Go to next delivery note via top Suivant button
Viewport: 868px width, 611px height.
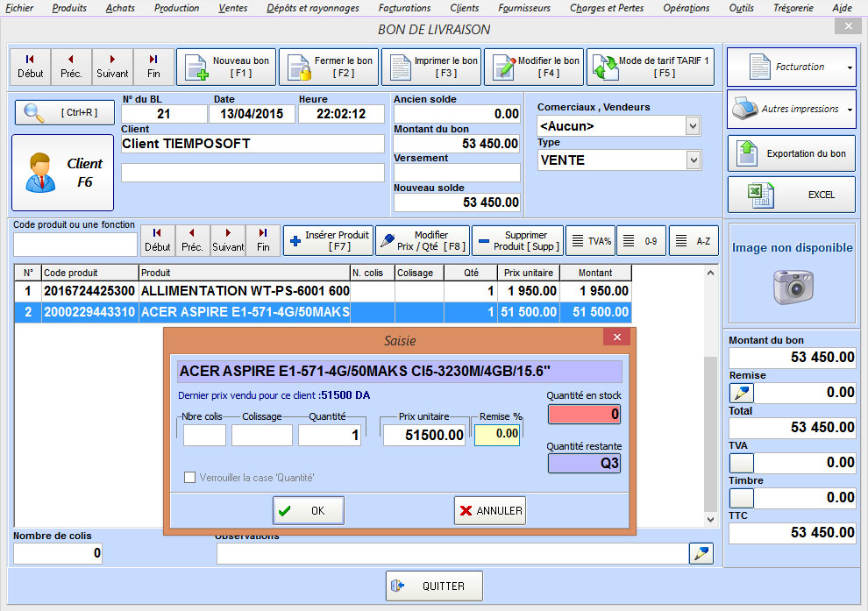pyautogui.click(x=112, y=67)
